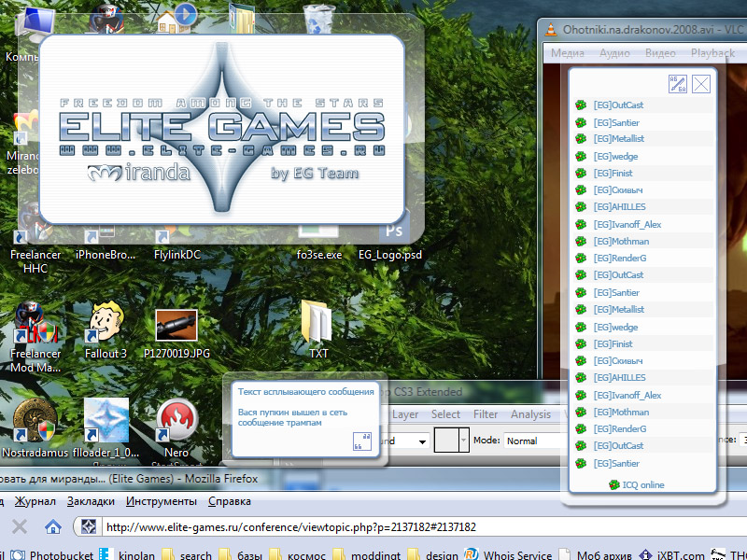This screenshot has height=560, width=747.
Task: Click the TXT folder on desktop
Action: click(318, 325)
